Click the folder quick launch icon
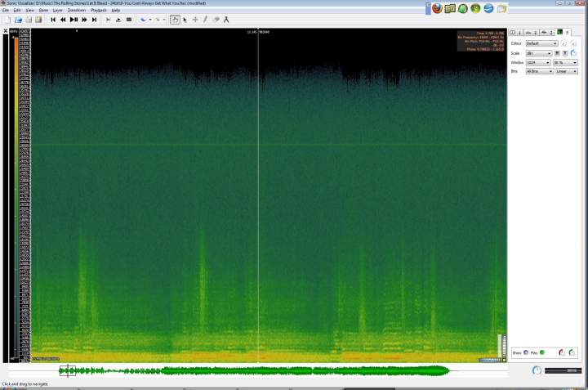This screenshot has height=390, width=588. pyautogui.click(x=501, y=8)
